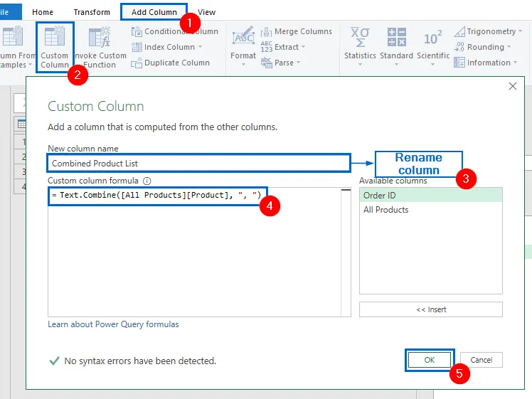Click the Merge Columns icon
This screenshot has height=399, width=532.
pos(266,32)
